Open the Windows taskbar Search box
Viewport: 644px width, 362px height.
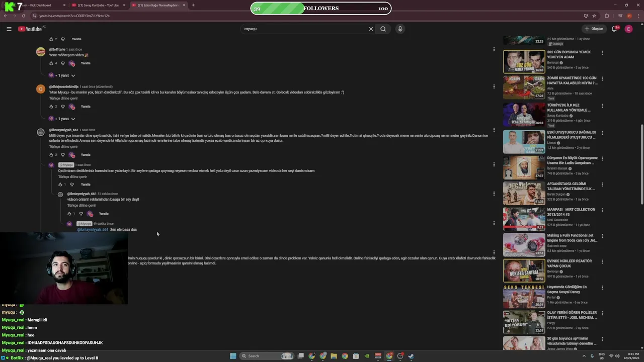pyautogui.click(x=267, y=356)
